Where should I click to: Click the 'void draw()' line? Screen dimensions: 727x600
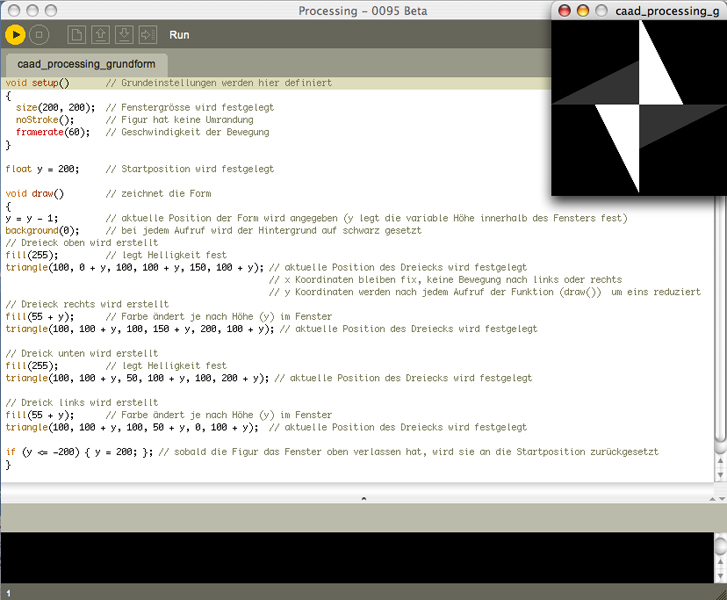[x=35, y=193]
